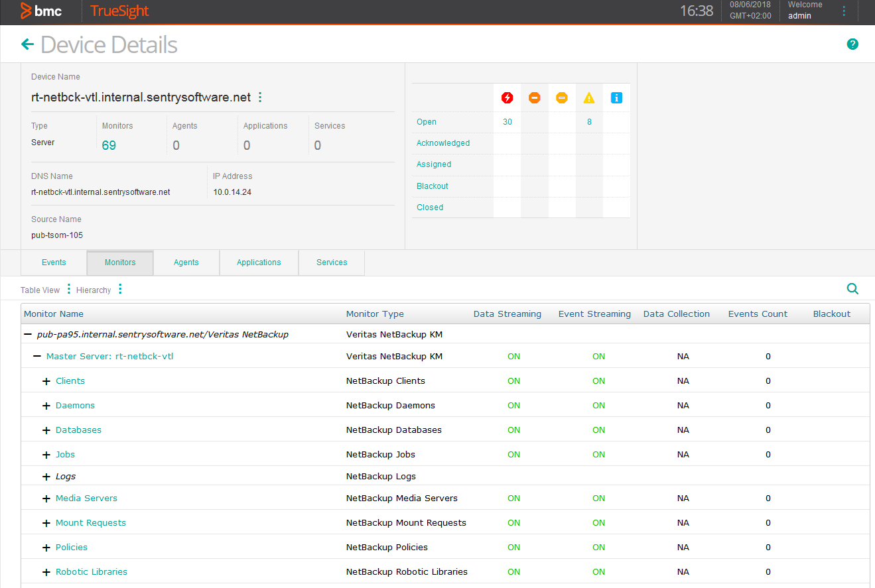Open the three-dot menu in the top-right header
Screen dimensions: 875x588
coord(844,11)
